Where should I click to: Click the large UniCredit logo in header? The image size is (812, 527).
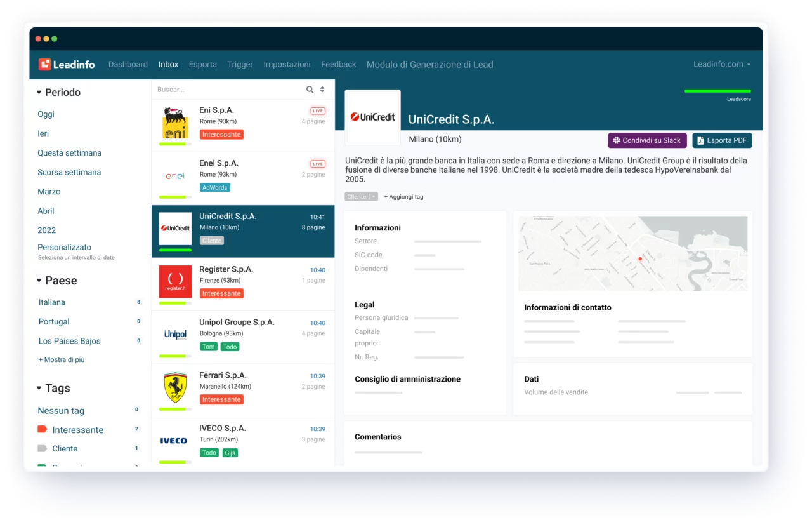373,117
